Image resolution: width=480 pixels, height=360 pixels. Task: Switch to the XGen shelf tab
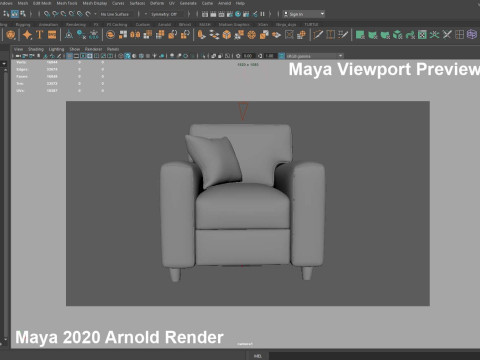pyautogui.click(x=263, y=25)
